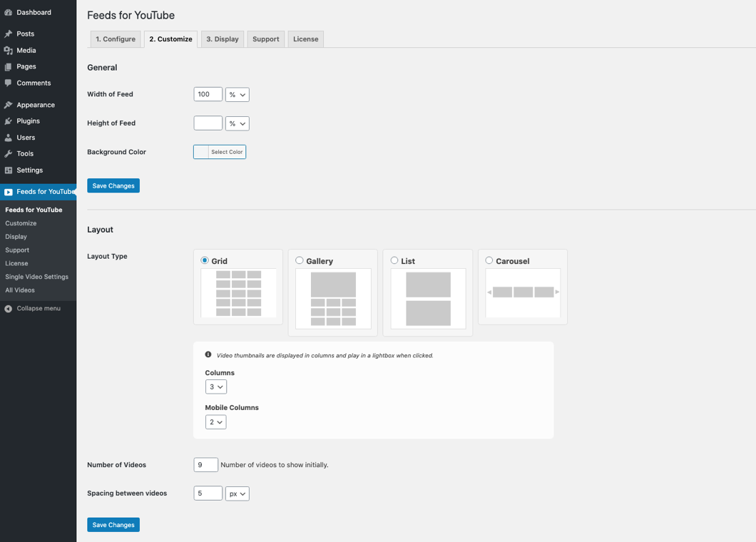Click the Number of Videos input field

pos(205,465)
